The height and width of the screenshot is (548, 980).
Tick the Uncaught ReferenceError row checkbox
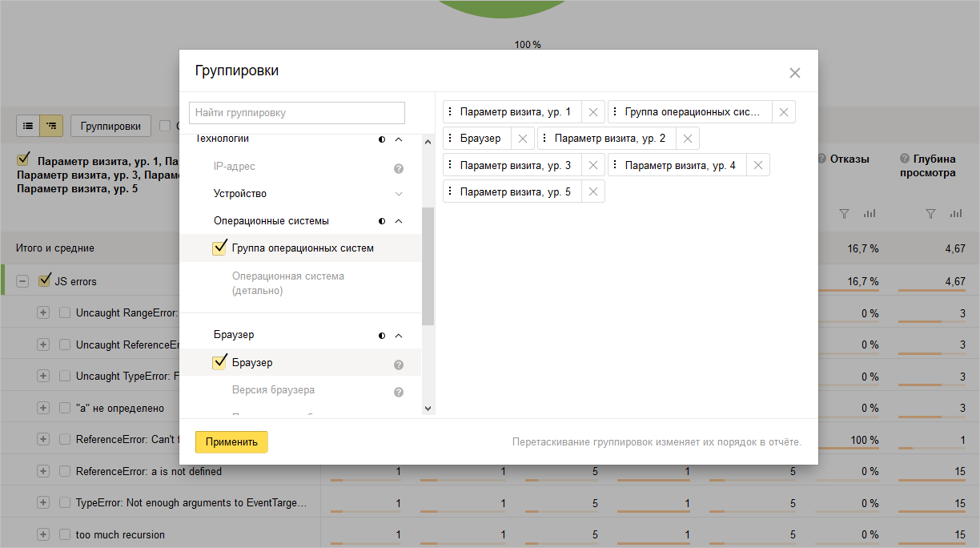tap(65, 345)
